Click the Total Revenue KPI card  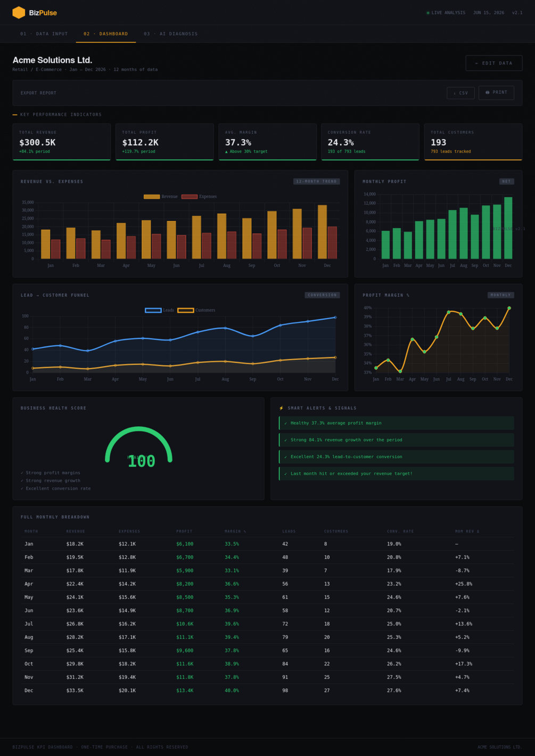tap(62, 142)
